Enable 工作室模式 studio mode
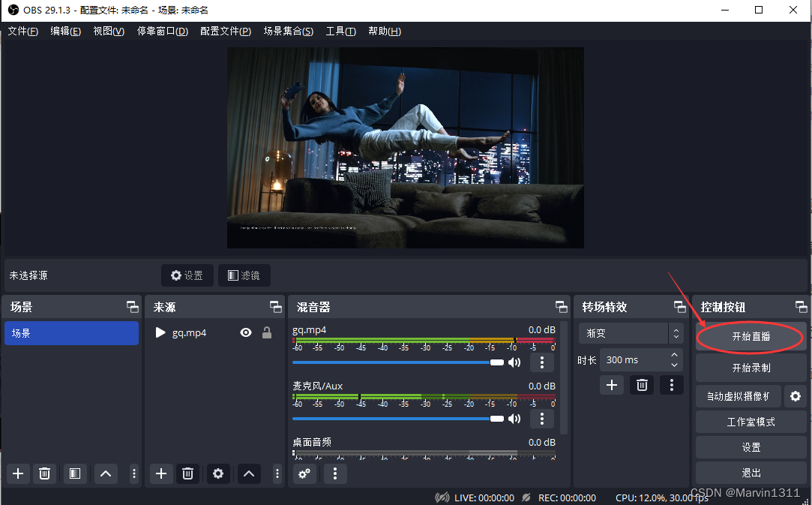This screenshot has width=812, height=505. tap(751, 422)
